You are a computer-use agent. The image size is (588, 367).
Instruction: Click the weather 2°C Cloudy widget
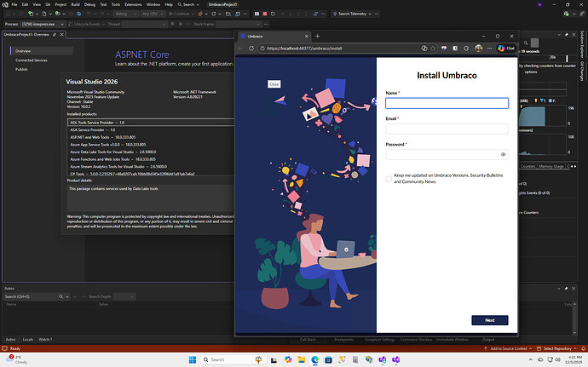(16, 360)
